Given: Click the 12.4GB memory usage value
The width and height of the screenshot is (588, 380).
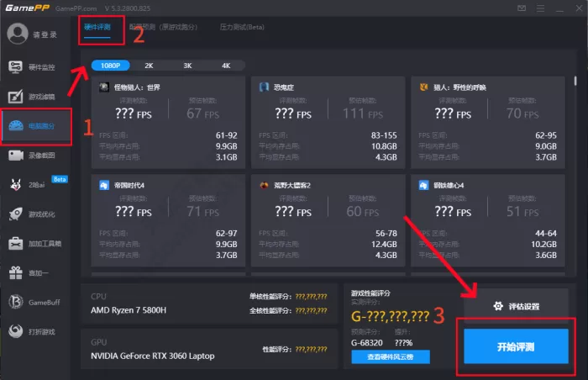Looking at the screenshot, I should pos(384,244).
